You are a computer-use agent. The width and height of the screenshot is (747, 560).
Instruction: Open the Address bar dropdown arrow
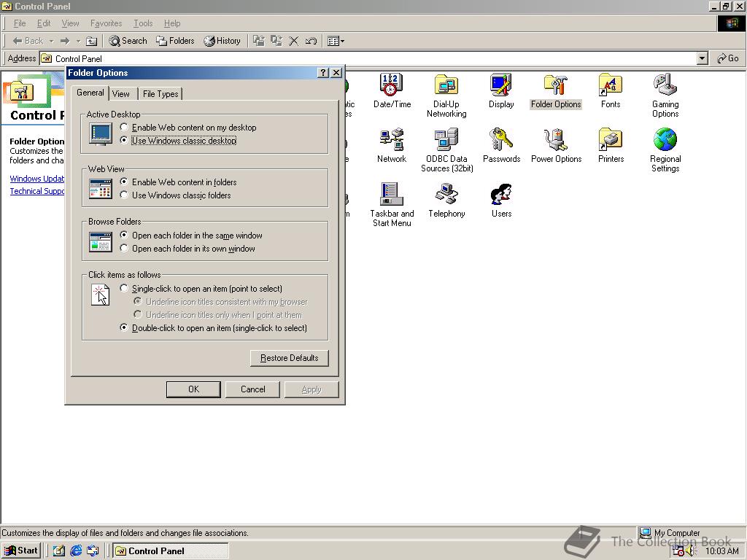tap(703, 58)
